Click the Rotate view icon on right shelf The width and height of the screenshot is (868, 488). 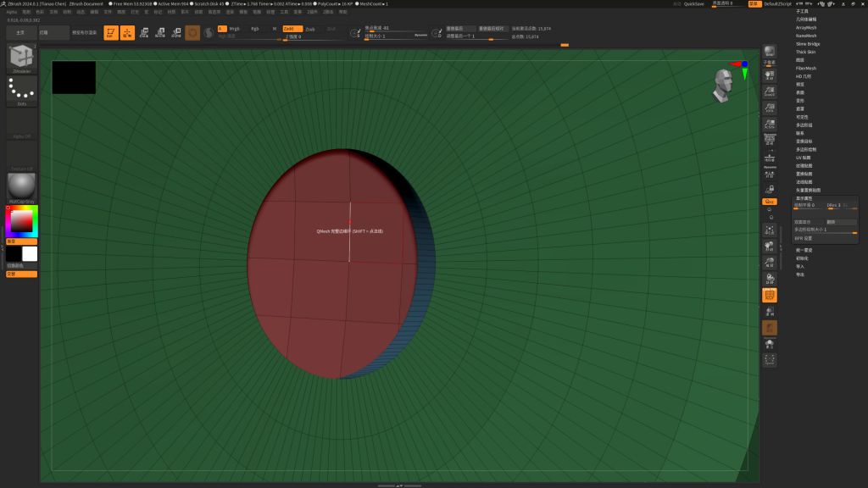[x=770, y=279]
